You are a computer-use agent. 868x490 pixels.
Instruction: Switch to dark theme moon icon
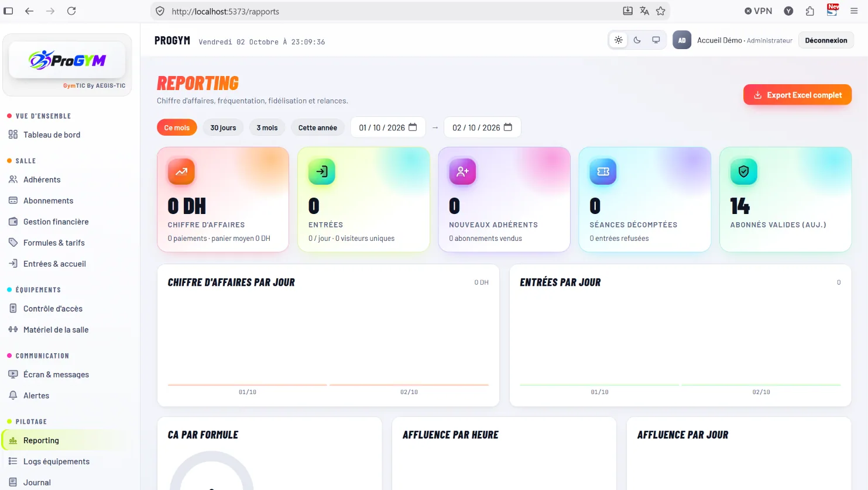coord(637,40)
